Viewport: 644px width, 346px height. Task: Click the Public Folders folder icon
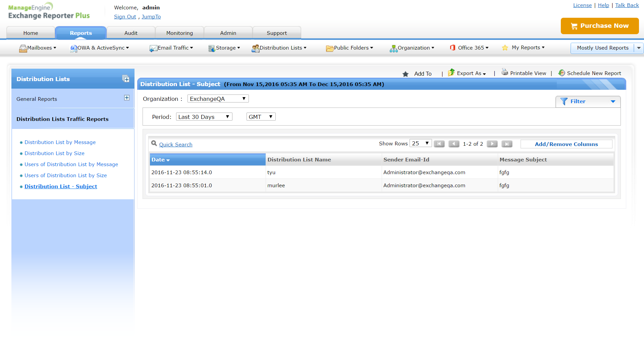[330, 48]
